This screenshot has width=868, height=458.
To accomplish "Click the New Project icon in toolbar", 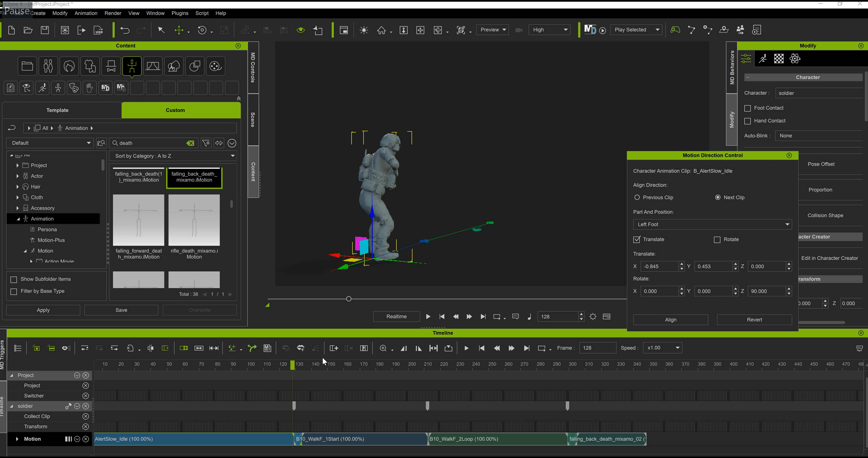I will click(x=11, y=30).
